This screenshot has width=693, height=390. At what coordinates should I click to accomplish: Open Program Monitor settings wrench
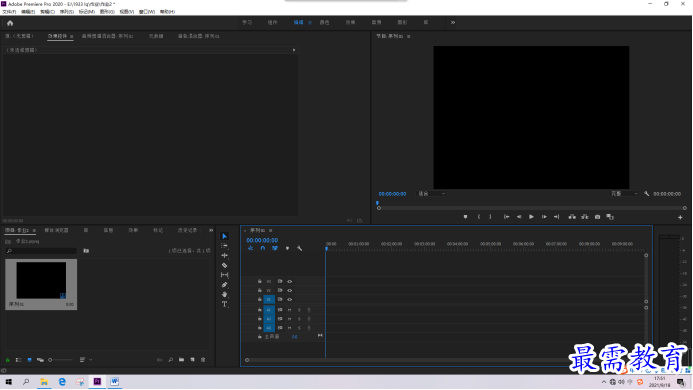tap(647, 194)
